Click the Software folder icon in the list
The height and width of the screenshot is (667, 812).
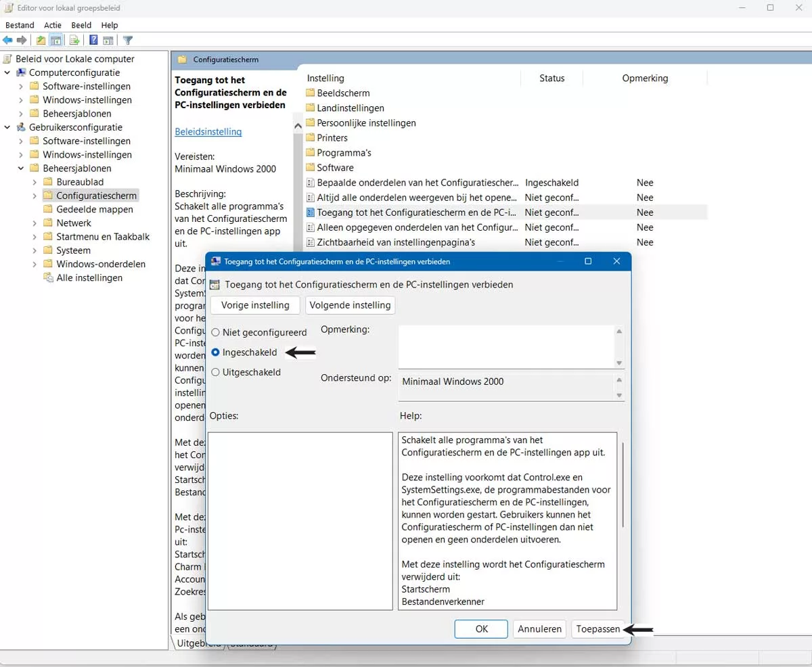311,167
